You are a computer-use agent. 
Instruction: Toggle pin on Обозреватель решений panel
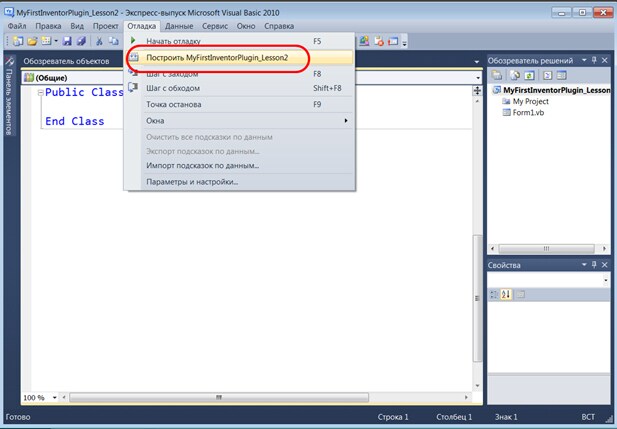pyautogui.click(x=594, y=60)
